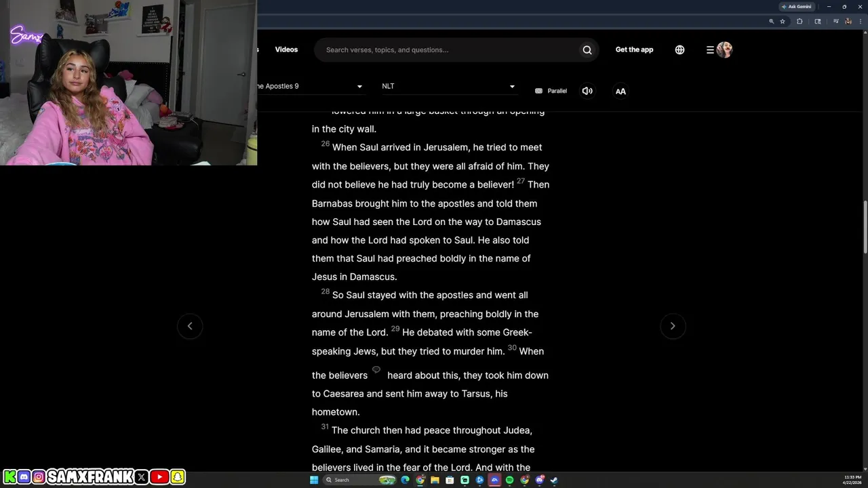Screen dimensions: 868x488
Task: Open the footnote bubble after "the believers"
Action: coord(376,369)
